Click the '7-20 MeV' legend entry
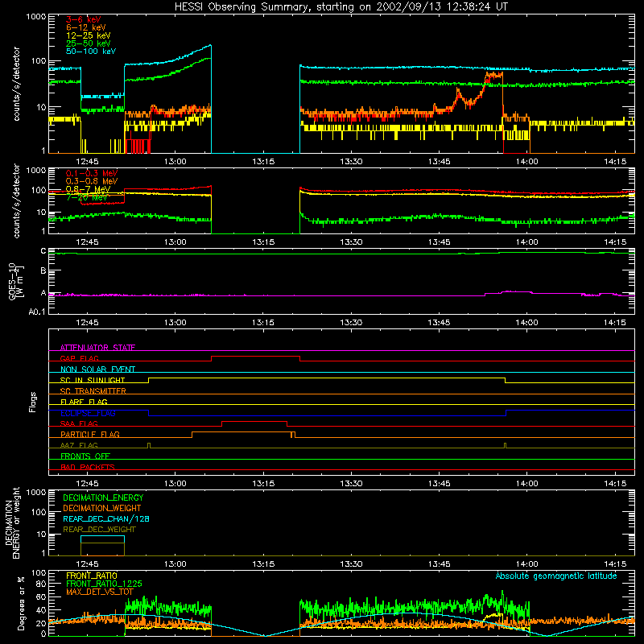Screen dimensions: 644x644 tap(86, 197)
